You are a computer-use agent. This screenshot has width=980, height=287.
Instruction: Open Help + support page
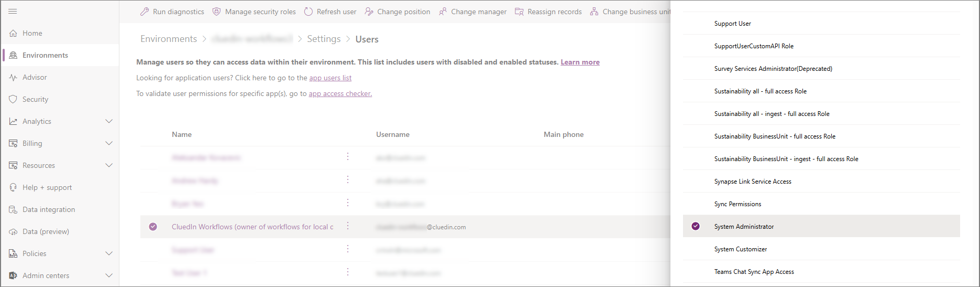[x=60, y=187]
